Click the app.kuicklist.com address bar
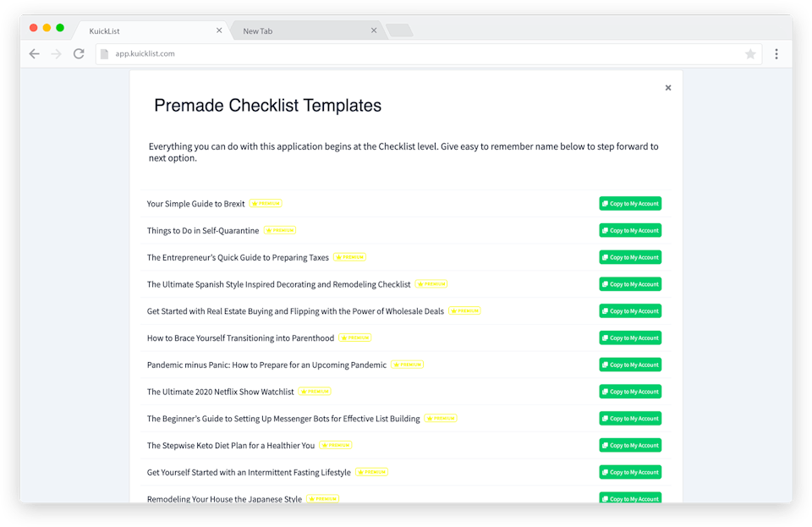The image size is (812, 527). coord(423,53)
